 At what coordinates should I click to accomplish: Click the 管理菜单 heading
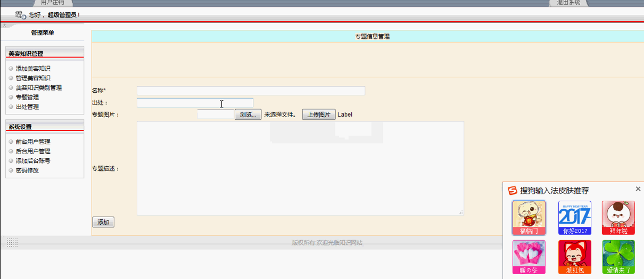(42, 33)
